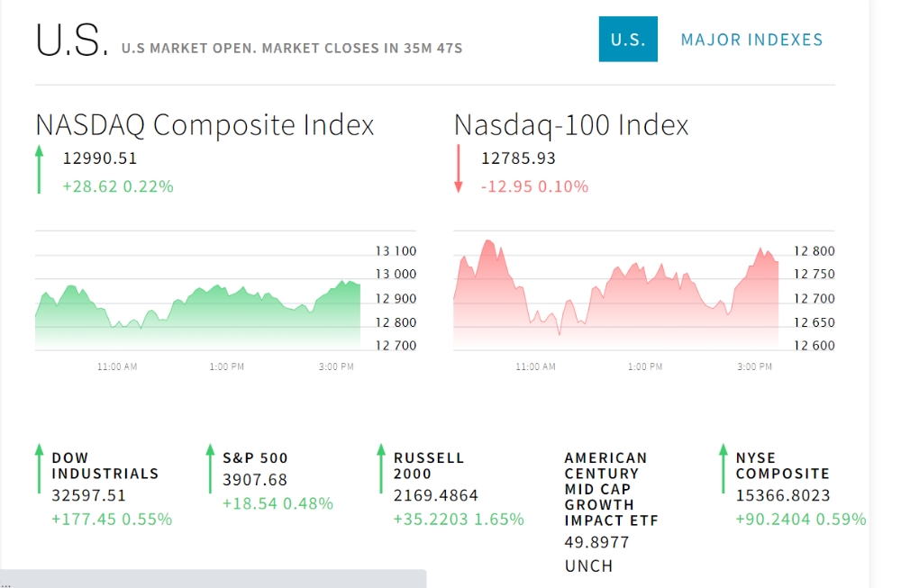Image resolution: width=901 pixels, height=588 pixels.
Task: Click the Nasdaq-100 red down arrow
Action: 458,168
